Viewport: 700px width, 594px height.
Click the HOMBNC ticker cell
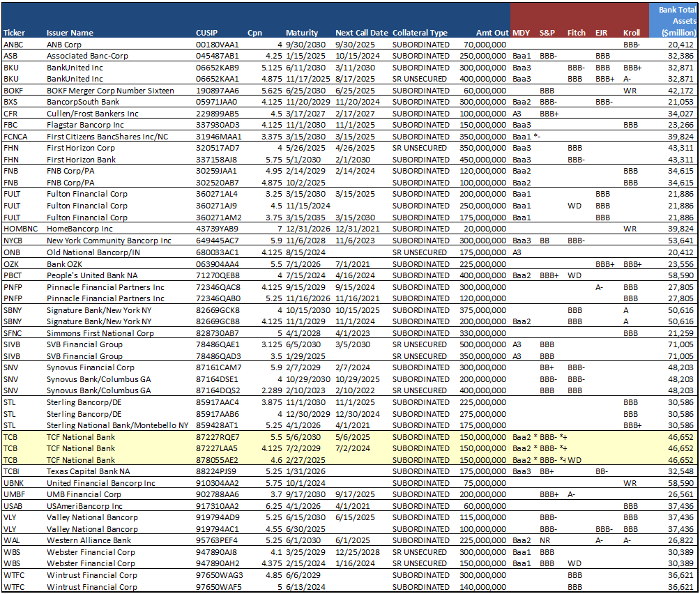click(x=20, y=229)
